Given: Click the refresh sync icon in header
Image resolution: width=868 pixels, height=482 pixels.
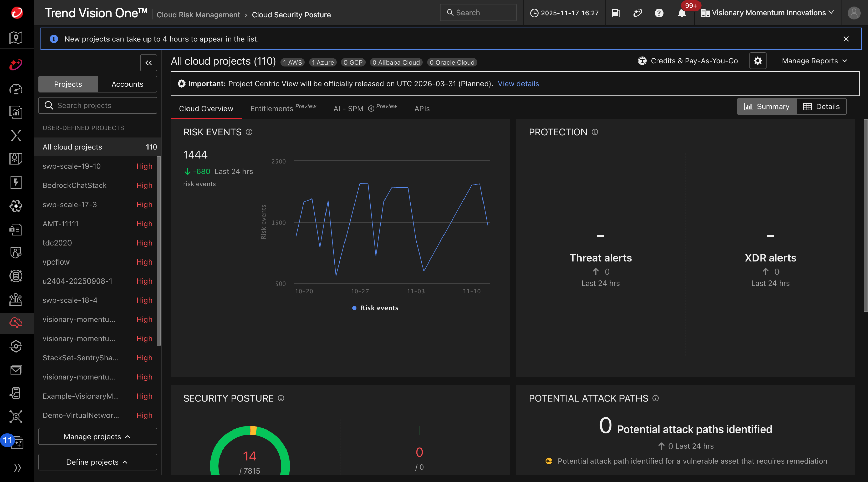Looking at the screenshot, I should pyautogui.click(x=637, y=13).
